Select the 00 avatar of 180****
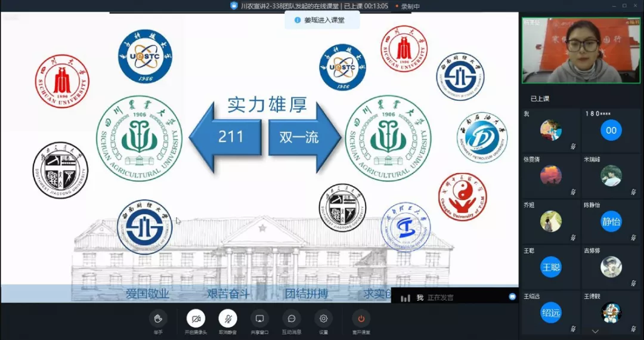Screen dimensions: 644x340 pos(611,130)
